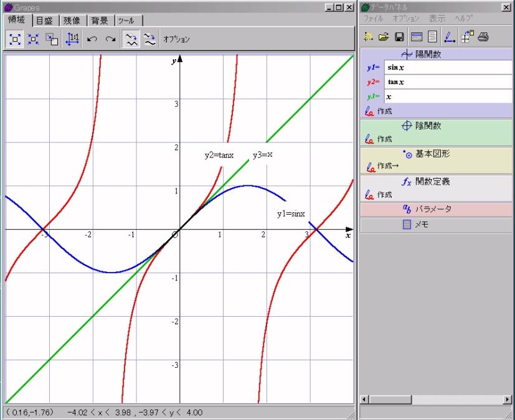The image size is (515, 420).
Task: Open the オプション menu in data panel
Action: [406, 19]
